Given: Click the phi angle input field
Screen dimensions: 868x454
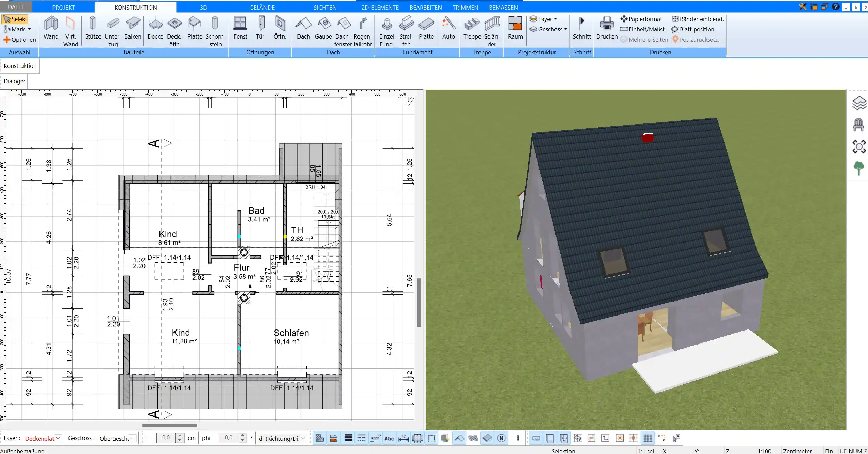Looking at the screenshot, I should point(229,438).
